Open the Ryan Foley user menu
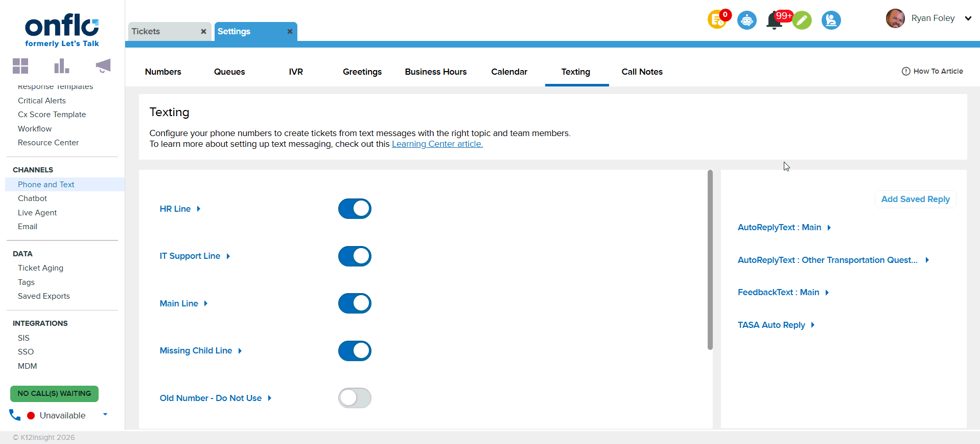This screenshot has height=444, width=980. 968,18
